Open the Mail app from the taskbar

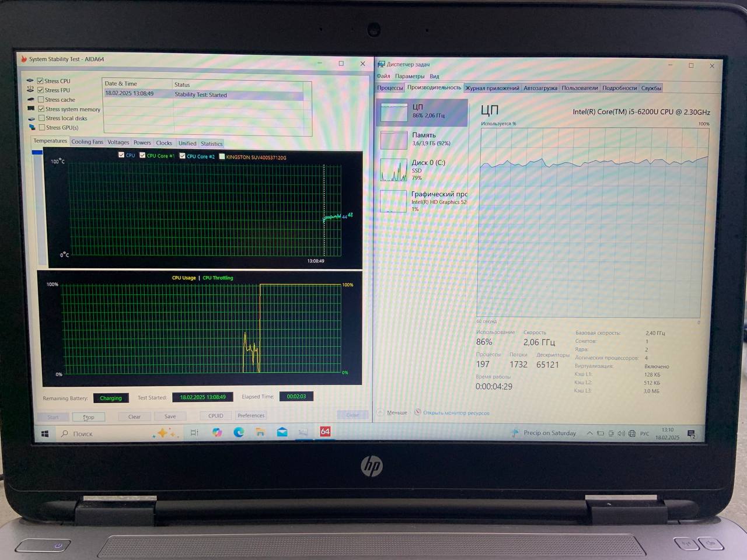pyautogui.click(x=282, y=432)
